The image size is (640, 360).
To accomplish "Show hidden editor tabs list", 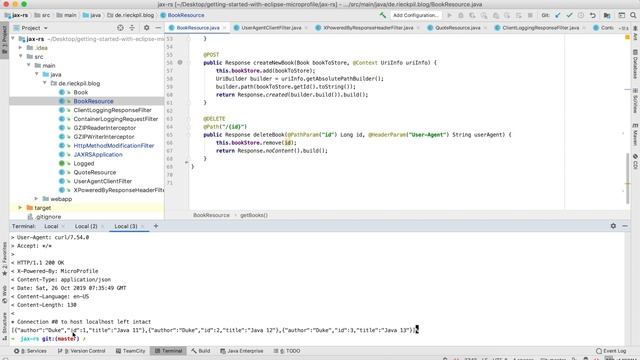I will coord(624,28).
